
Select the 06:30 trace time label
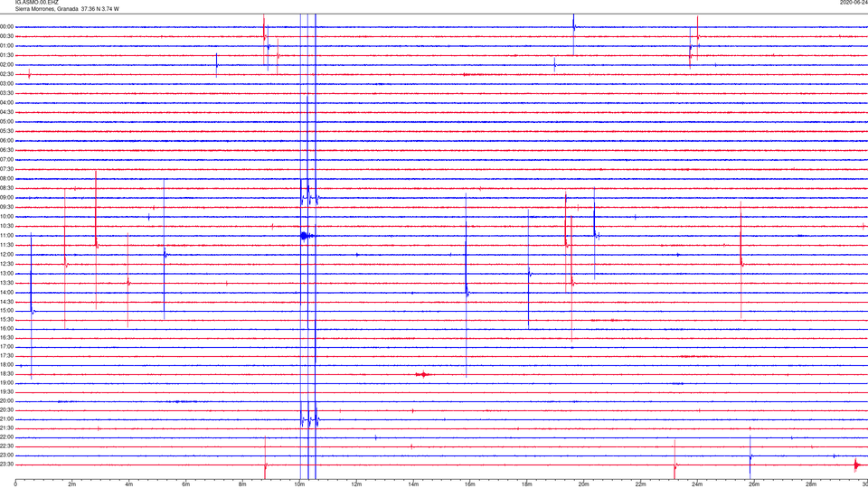(x=7, y=150)
